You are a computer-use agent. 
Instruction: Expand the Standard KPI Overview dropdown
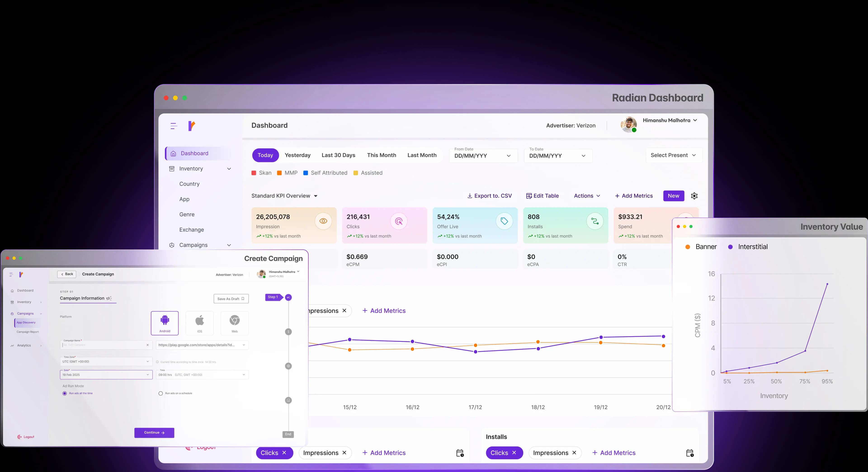coord(315,196)
